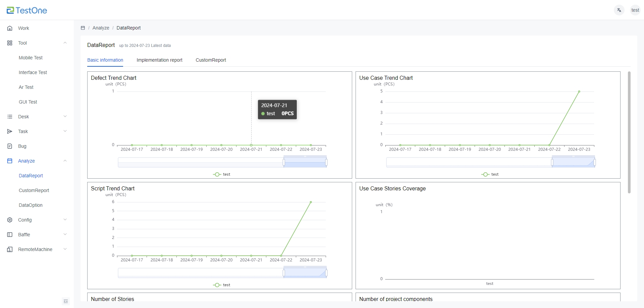The height and width of the screenshot is (308, 644).
Task: Click the Tool grid icon
Action: [10, 43]
